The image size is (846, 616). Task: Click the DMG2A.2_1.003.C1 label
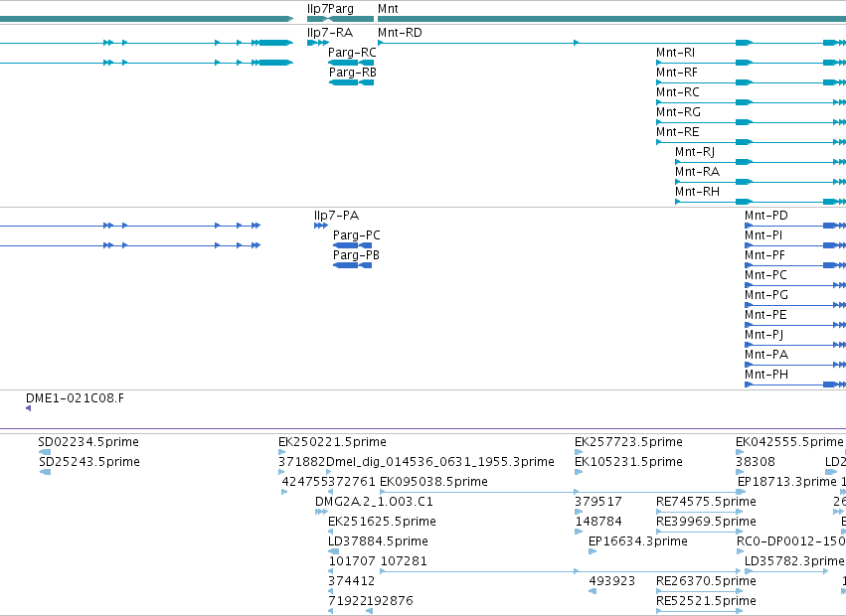click(374, 502)
